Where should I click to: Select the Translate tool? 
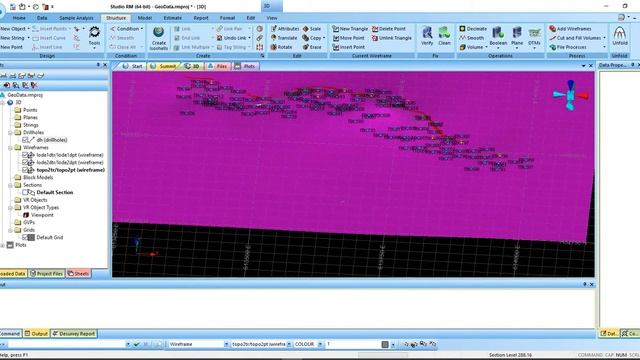point(284,38)
